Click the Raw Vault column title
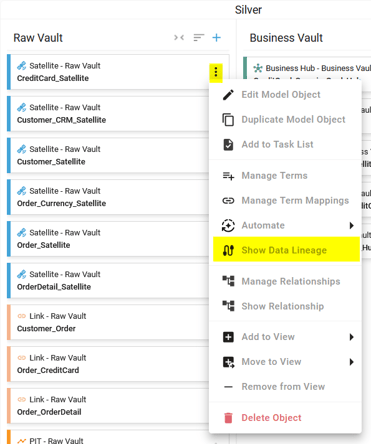Viewport: 371px width, 444px height. pyautogui.click(x=38, y=38)
